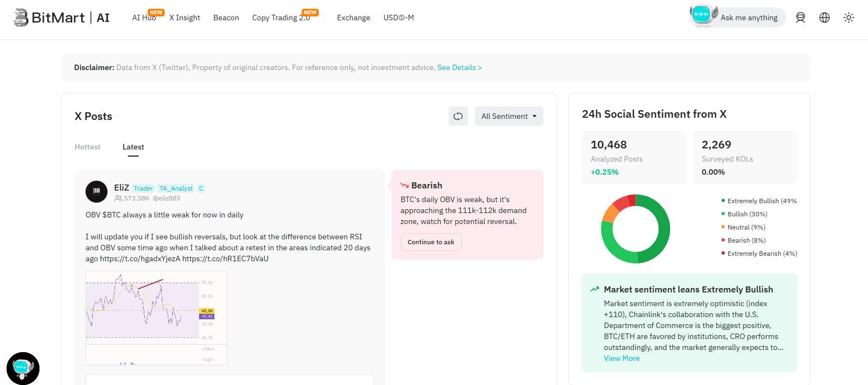Open floating chatbot assistant button
The width and height of the screenshot is (868, 385).
coord(23,368)
